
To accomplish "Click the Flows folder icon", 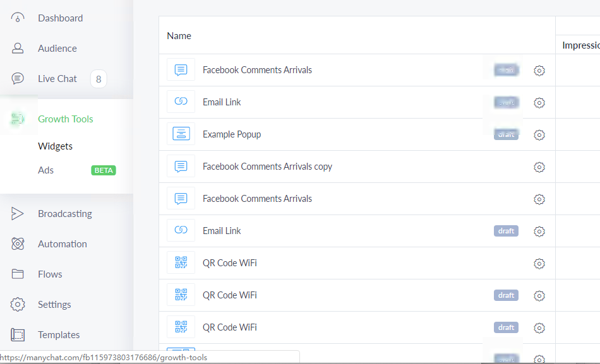I will 18,274.
